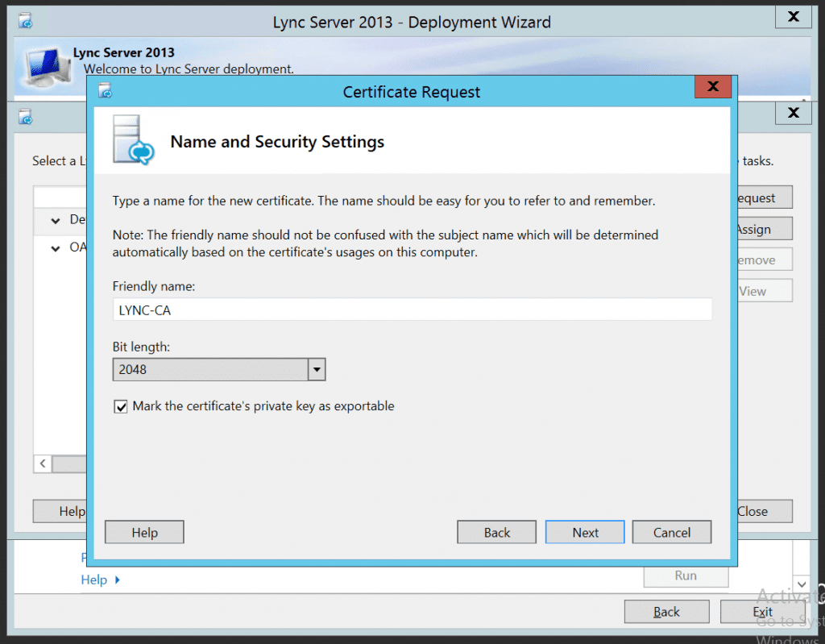Cancel the Certificate Request dialog
The width and height of the screenshot is (825, 644).
[x=671, y=532]
